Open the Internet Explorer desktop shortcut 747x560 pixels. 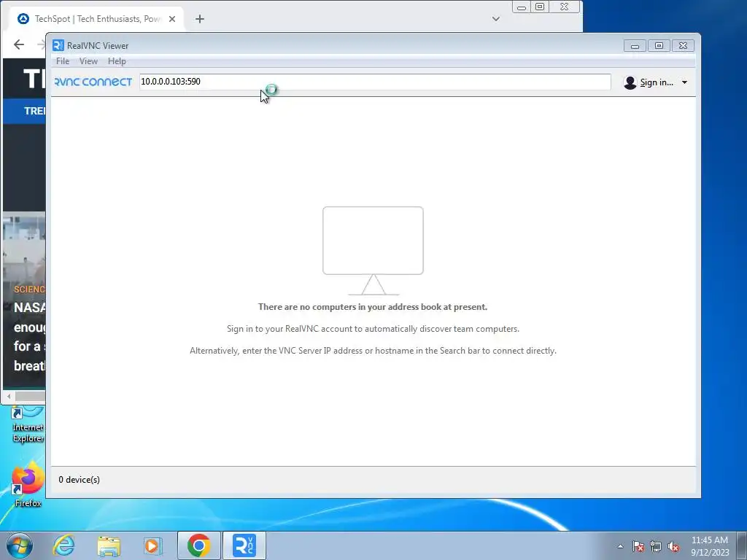coord(28,424)
